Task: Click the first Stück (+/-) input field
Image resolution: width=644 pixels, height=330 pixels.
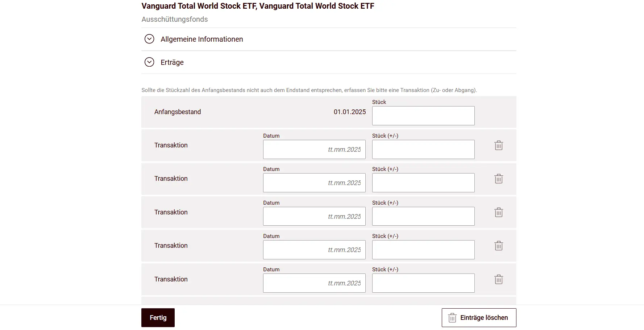Action: pos(423,149)
